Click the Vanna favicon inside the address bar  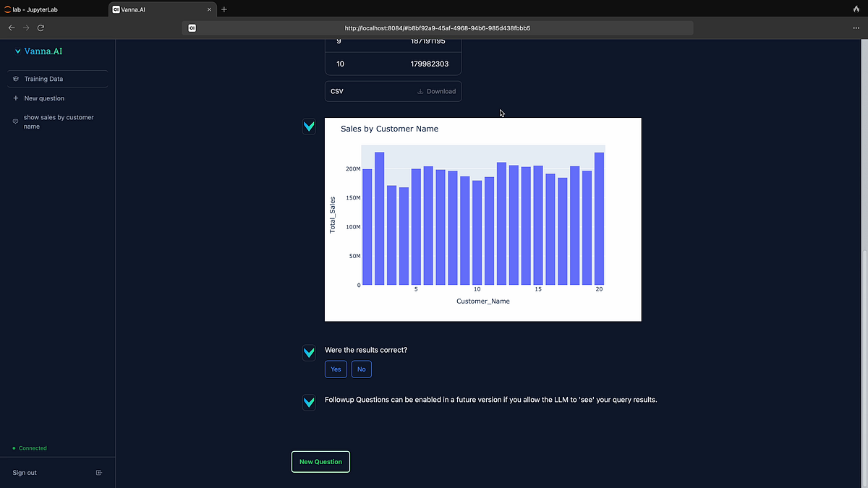tap(192, 27)
